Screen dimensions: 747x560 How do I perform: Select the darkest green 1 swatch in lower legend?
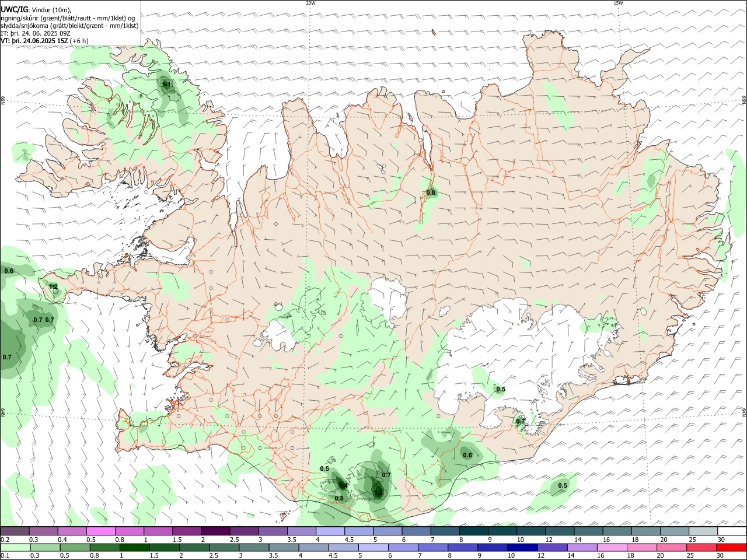[134, 548]
